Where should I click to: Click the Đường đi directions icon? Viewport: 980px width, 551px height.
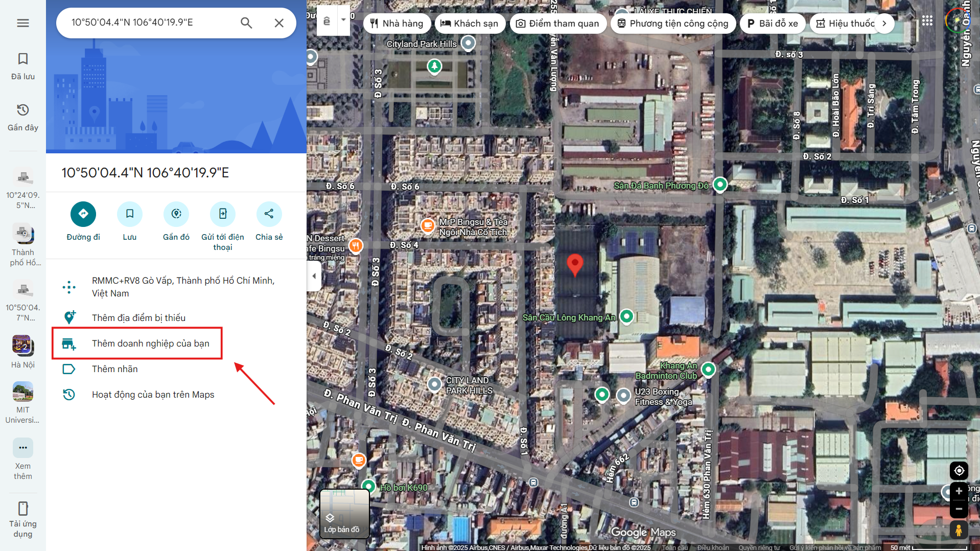83,214
